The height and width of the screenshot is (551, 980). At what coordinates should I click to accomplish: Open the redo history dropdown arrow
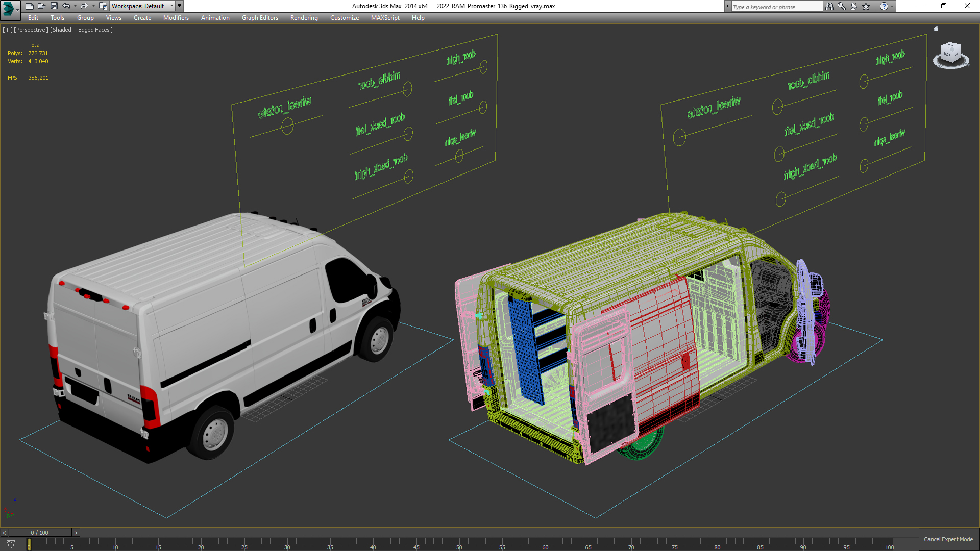coord(93,6)
